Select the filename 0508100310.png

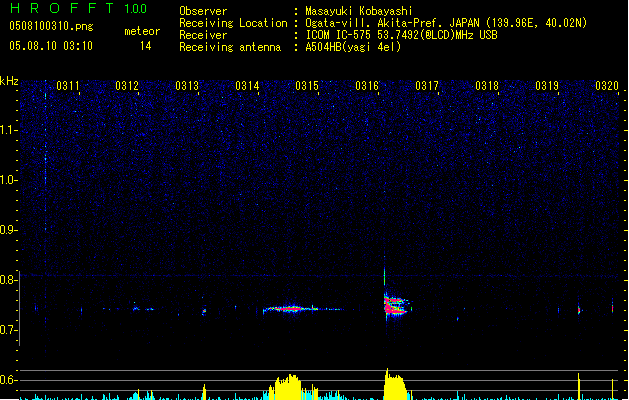pyautogui.click(x=51, y=26)
